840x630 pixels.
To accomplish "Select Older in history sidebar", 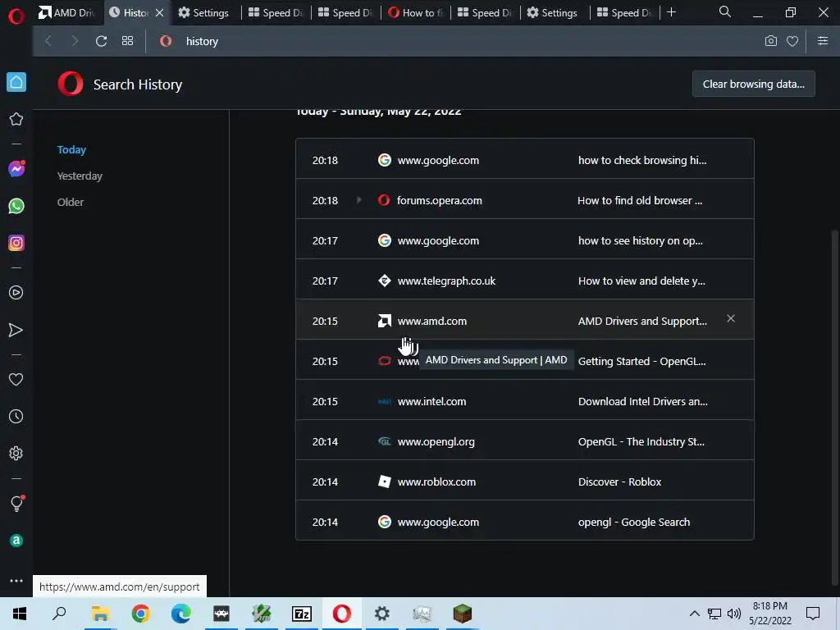I will pos(71,202).
